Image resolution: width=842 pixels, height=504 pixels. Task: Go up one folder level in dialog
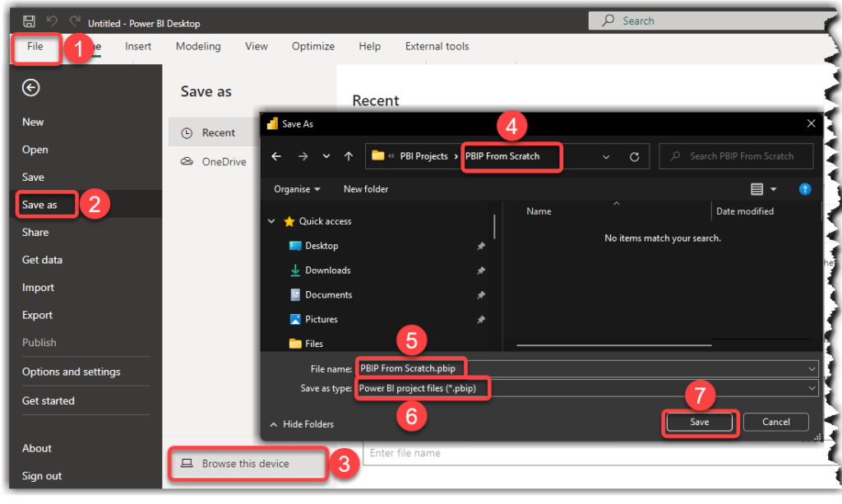[349, 156]
